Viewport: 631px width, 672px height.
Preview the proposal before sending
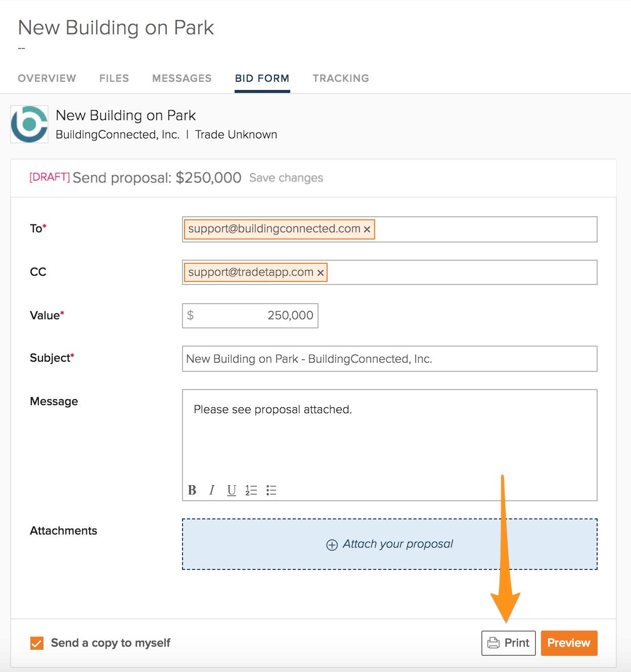(569, 643)
